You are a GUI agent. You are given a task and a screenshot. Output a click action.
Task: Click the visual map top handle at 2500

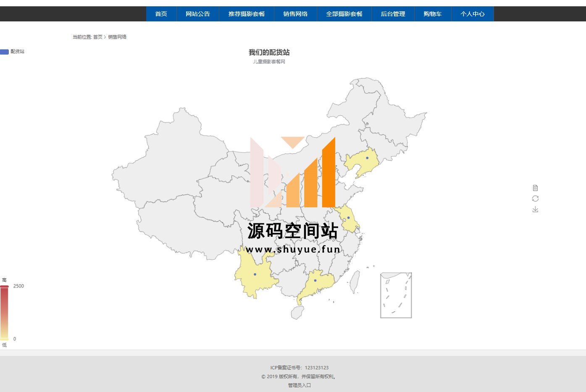click(4, 286)
